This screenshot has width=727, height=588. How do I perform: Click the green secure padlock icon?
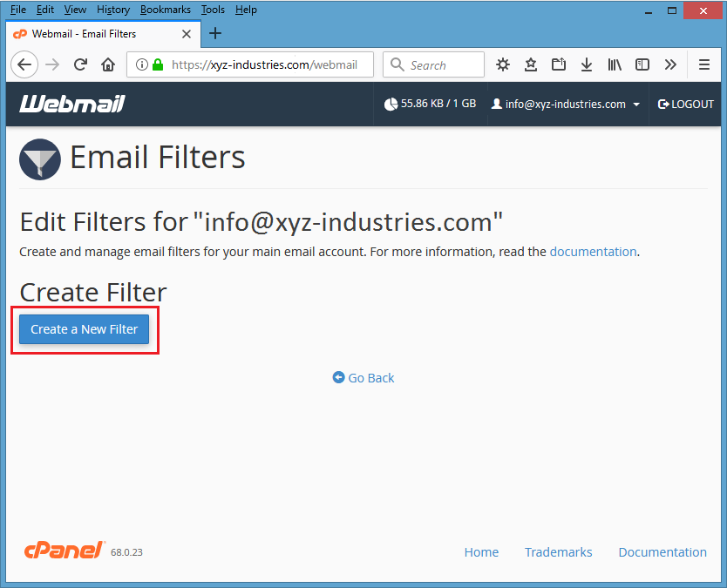point(158,64)
